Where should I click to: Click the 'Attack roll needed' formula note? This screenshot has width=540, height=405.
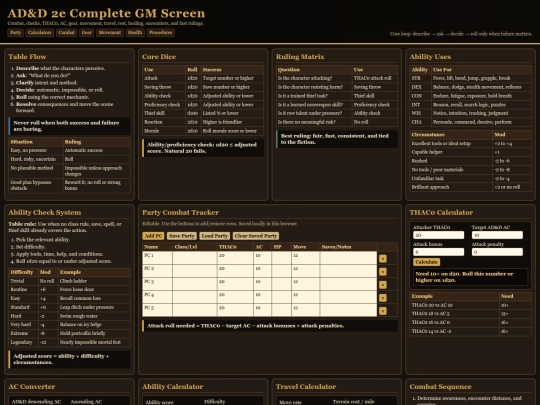coord(270,326)
